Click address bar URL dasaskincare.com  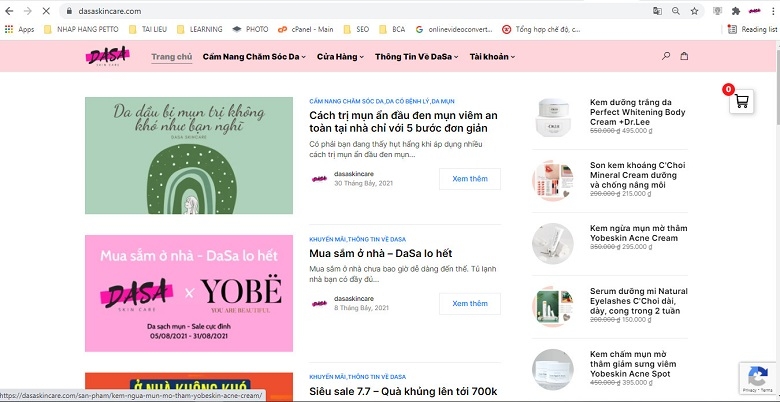108,11
